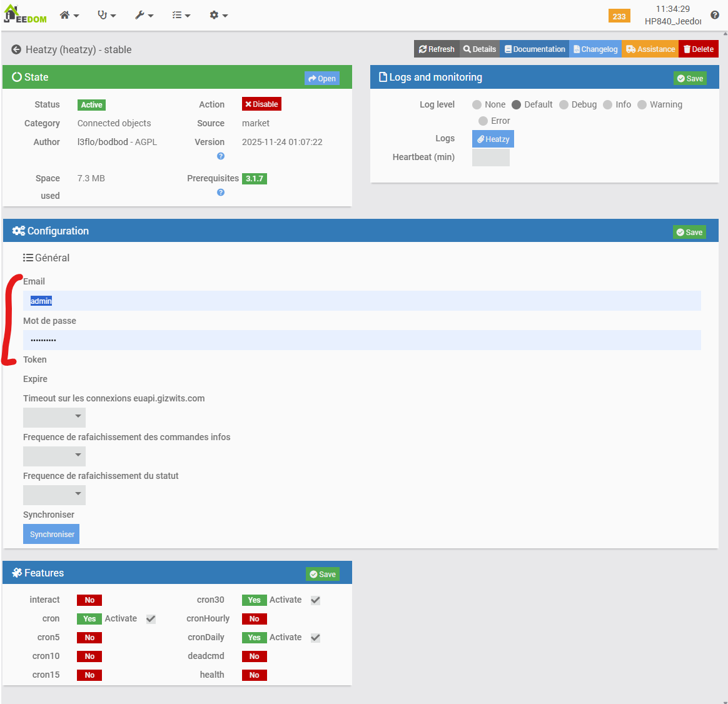728x704 pixels.
Task: Open the gear Settings menu
Action: [218, 15]
